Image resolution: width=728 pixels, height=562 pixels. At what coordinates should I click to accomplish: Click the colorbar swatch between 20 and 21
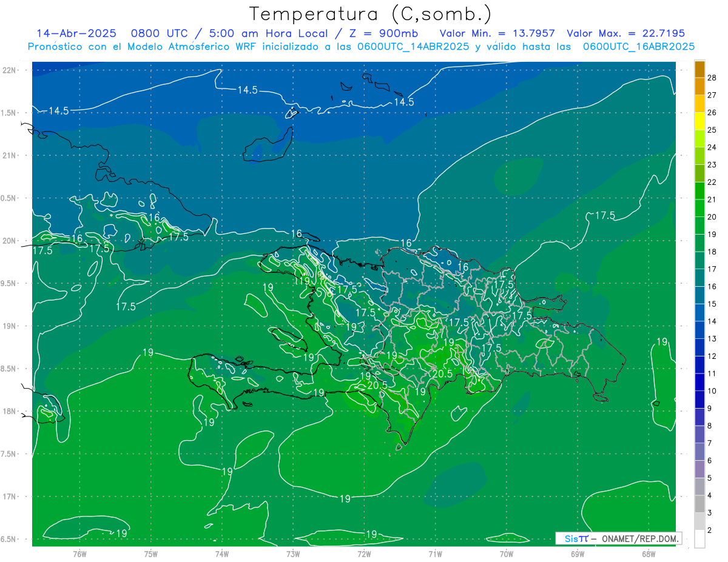tap(699, 208)
